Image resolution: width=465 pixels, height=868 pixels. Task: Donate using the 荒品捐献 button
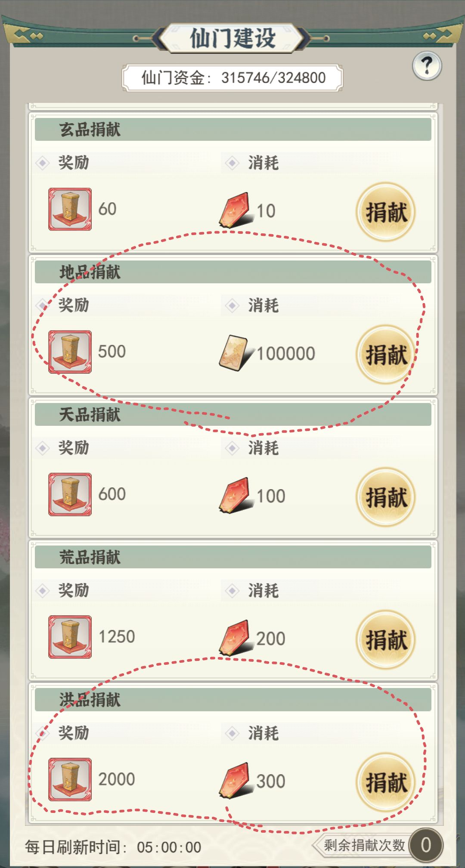pyautogui.click(x=386, y=639)
